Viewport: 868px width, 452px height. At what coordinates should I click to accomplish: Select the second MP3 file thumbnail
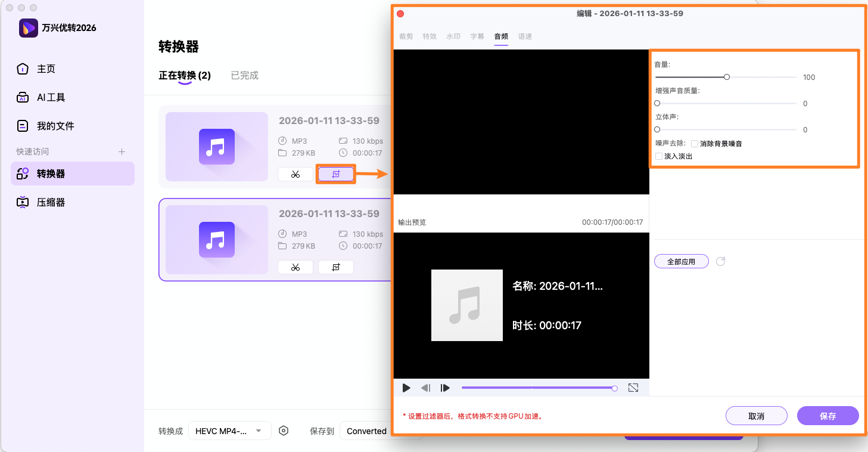click(217, 240)
